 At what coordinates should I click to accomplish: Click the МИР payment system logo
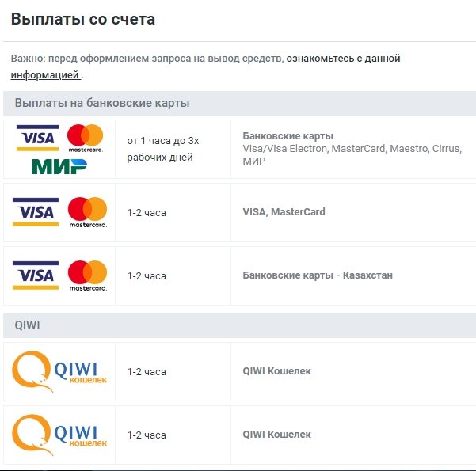click(59, 165)
